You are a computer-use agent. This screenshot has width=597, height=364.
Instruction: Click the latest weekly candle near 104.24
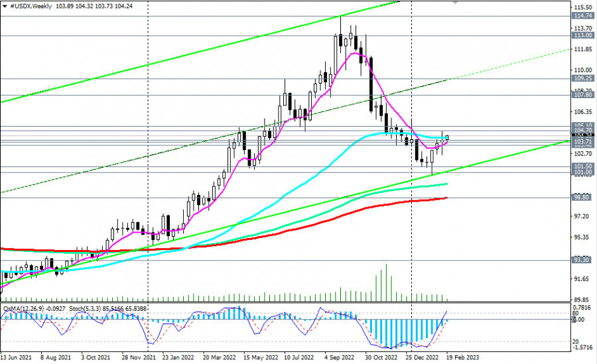pos(448,138)
